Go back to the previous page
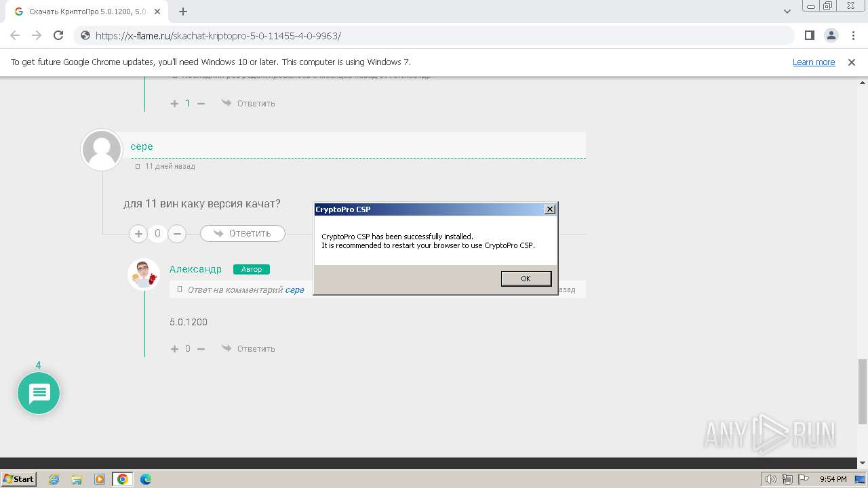Screen dimensions: 868x488 (x=15, y=35)
